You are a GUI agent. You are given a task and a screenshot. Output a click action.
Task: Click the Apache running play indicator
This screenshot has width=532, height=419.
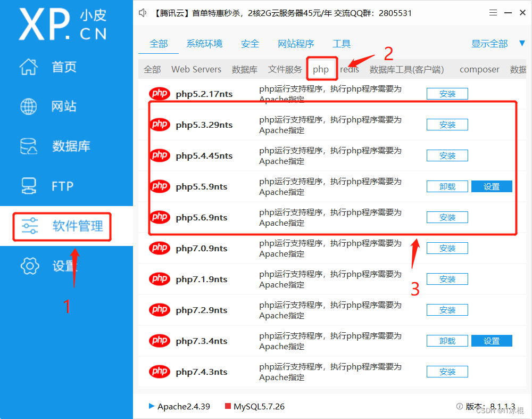152,406
